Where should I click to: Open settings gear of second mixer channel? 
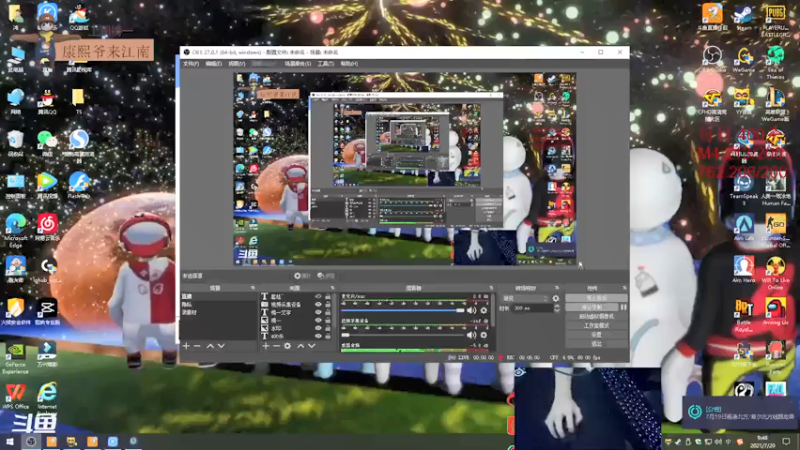pos(484,335)
